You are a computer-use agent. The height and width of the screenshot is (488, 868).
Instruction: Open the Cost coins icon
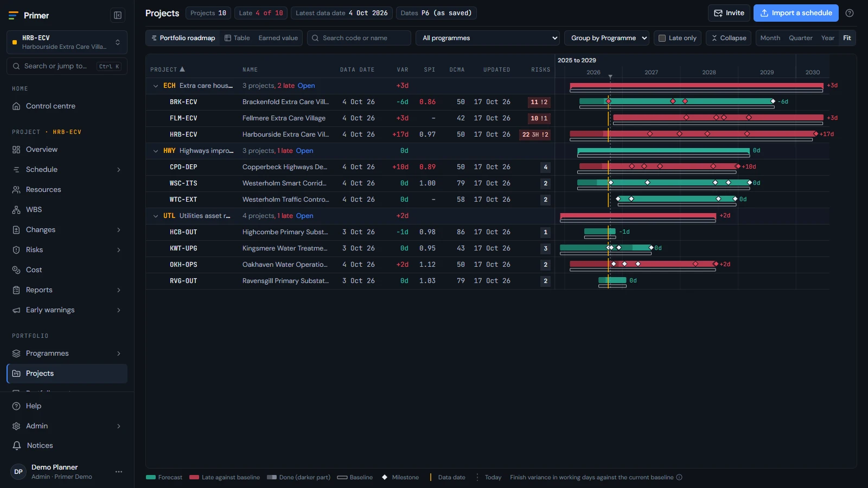16,270
